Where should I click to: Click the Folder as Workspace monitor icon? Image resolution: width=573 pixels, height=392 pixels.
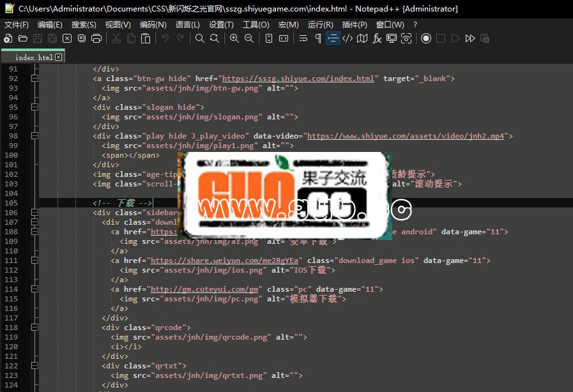coord(392,38)
